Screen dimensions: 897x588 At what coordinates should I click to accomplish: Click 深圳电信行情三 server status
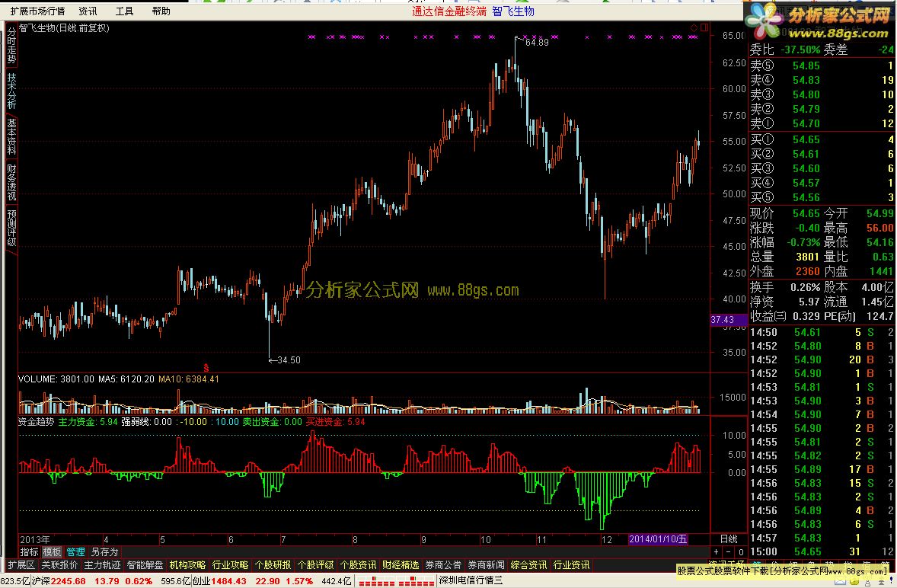point(471,581)
